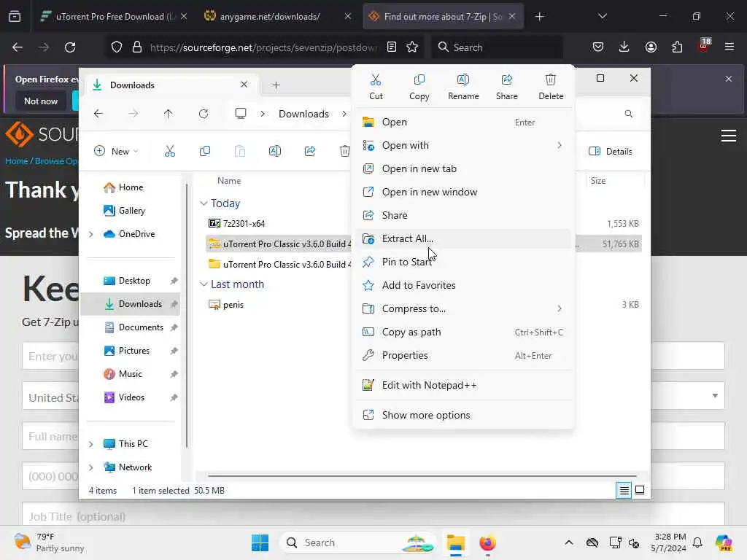Click Explorer up-directory arrow
Screen dimensions: 747x560
pos(169,114)
